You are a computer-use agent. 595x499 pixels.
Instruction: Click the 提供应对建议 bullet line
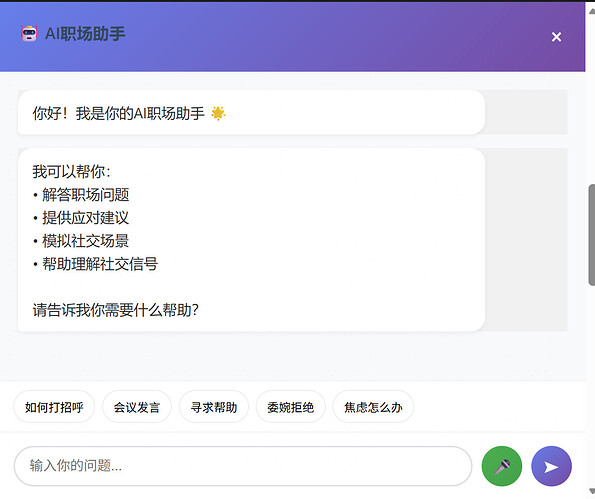pos(81,218)
